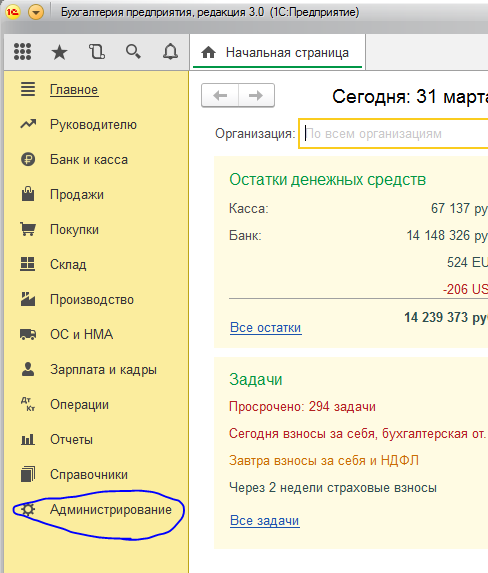This screenshot has width=488, height=573.
Task: Open the Главное section
Action: point(74,90)
